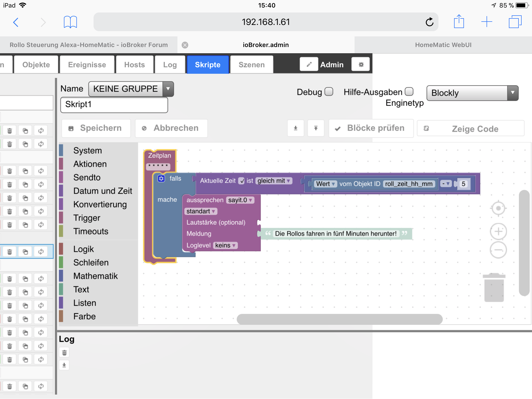This screenshot has width=532, height=399.
Task: Enable the Debug checkbox
Action: pyautogui.click(x=329, y=92)
